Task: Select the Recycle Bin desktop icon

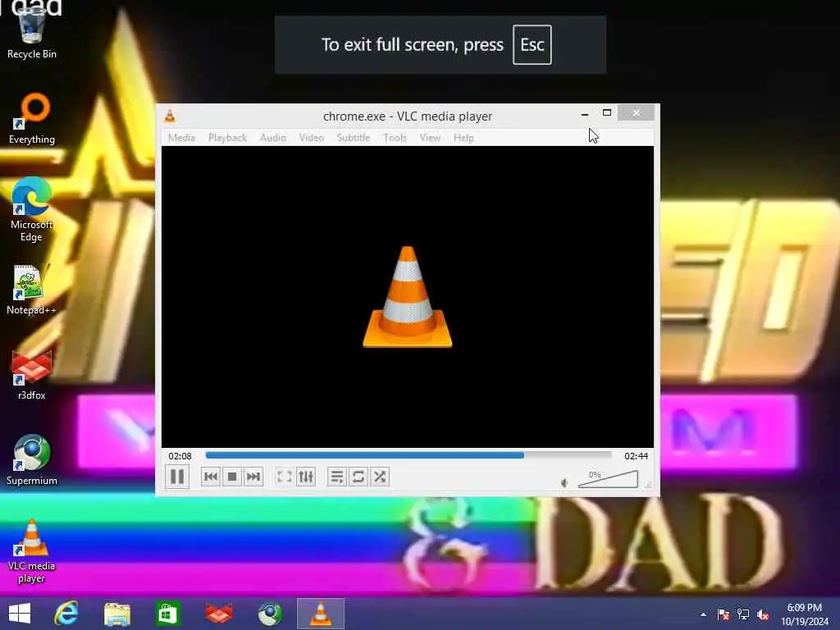Action: coord(32,32)
